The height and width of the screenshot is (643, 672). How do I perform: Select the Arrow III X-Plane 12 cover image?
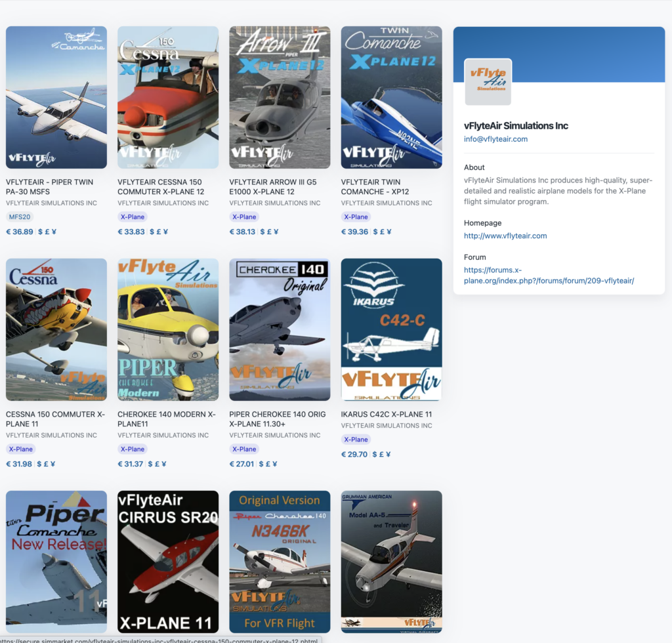coord(280,98)
